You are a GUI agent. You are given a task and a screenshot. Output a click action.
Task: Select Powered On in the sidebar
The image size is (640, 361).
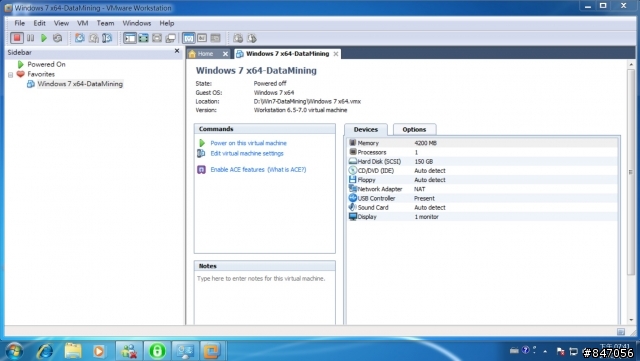point(46,64)
